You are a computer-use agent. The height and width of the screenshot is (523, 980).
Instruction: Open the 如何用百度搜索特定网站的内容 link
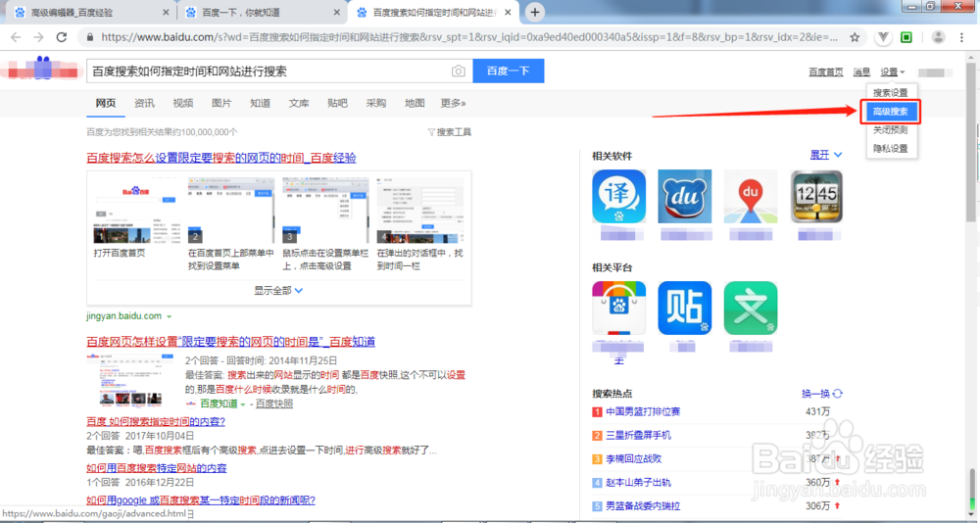click(x=156, y=468)
